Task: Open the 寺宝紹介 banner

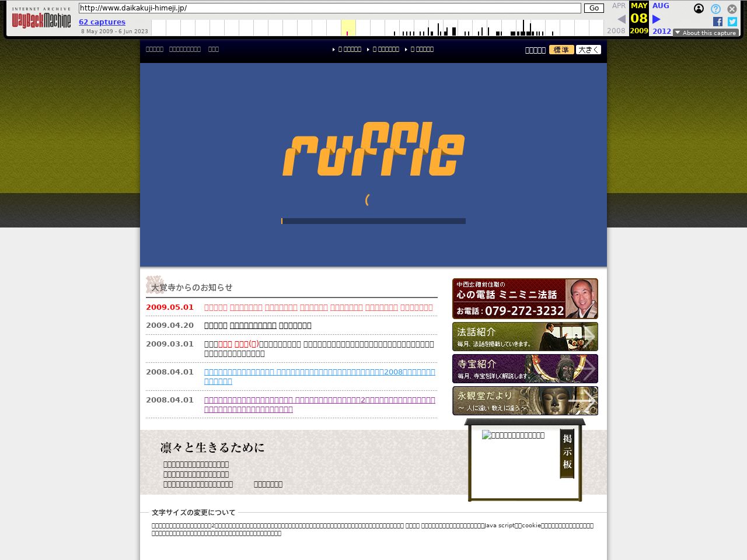Action: (x=525, y=369)
